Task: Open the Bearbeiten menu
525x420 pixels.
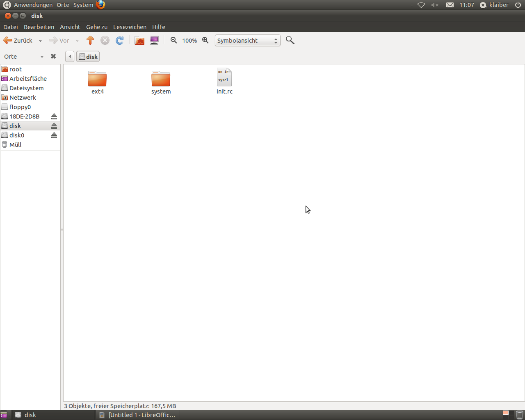Action: (39, 27)
